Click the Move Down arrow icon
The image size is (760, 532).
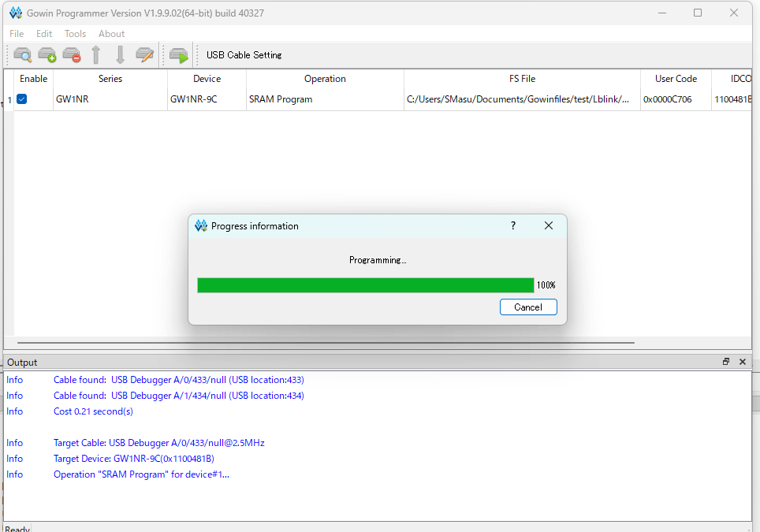[120, 54]
